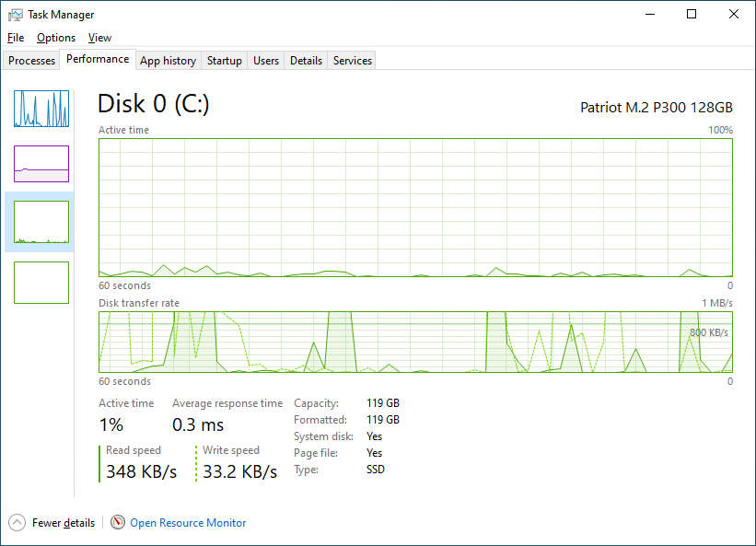Switch to the App history tab

click(168, 61)
